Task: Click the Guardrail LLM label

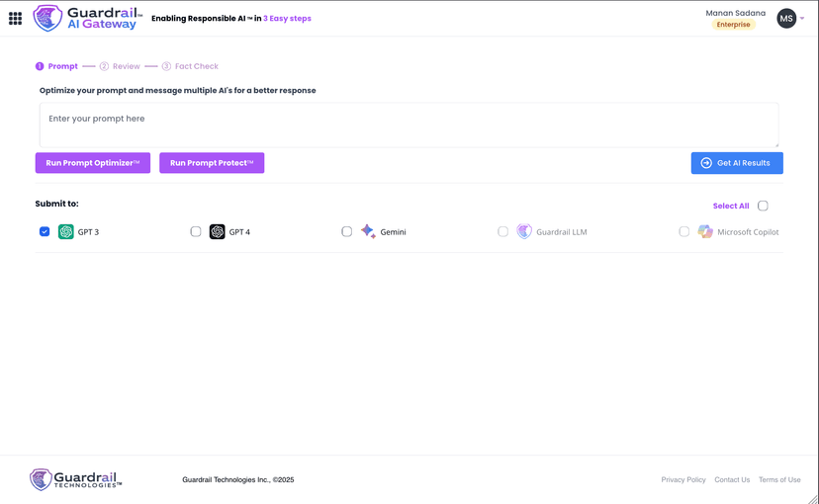Action: point(562,232)
